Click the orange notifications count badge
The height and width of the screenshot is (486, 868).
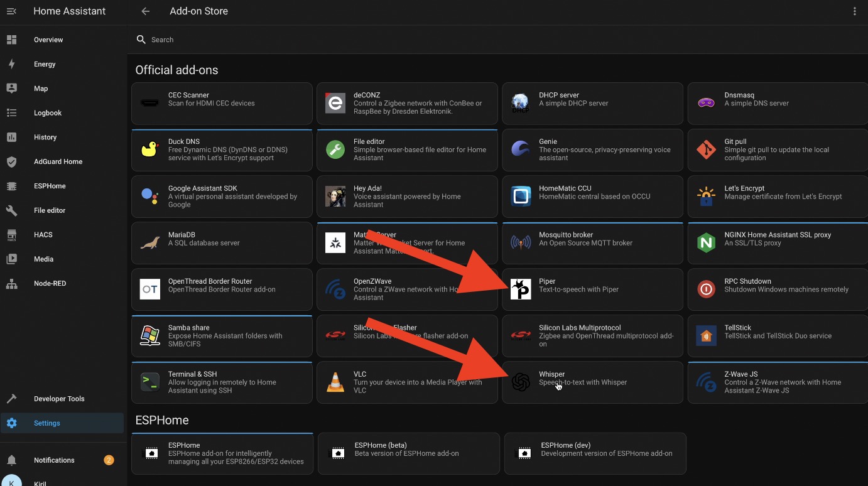coord(109,460)
